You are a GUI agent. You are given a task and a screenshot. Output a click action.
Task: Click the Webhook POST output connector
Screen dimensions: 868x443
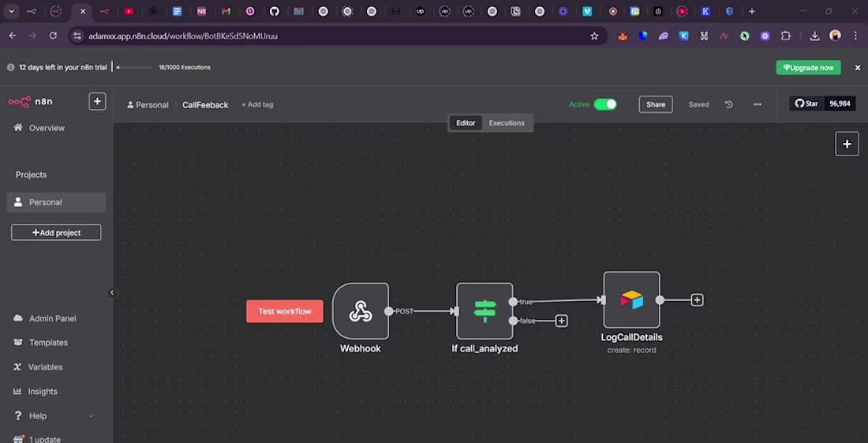tap(388, 311)
